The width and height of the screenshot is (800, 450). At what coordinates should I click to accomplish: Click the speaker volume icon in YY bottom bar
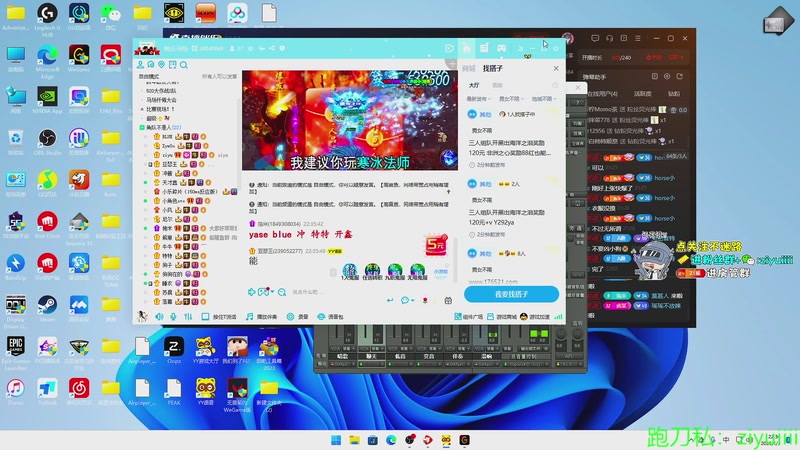160,317
